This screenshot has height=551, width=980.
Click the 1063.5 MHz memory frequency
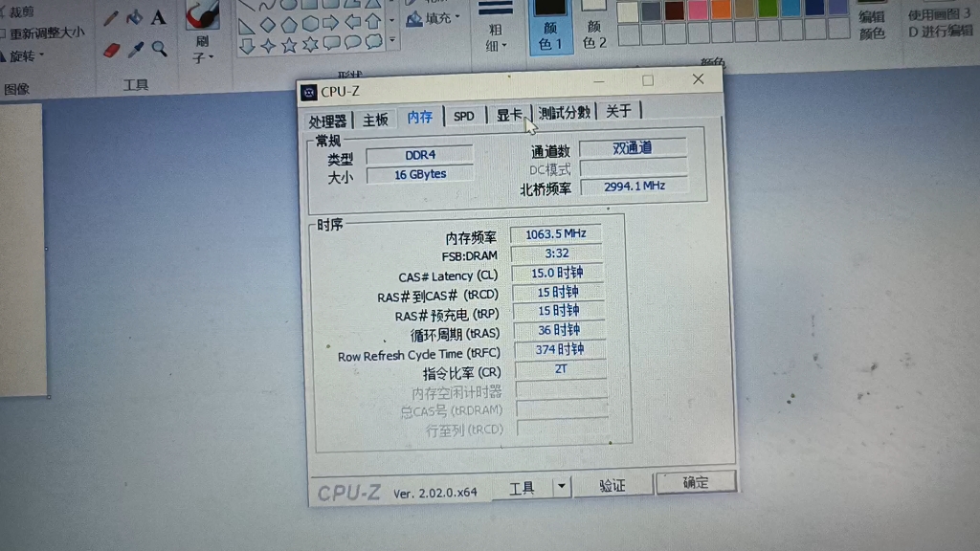pos(556,233)
